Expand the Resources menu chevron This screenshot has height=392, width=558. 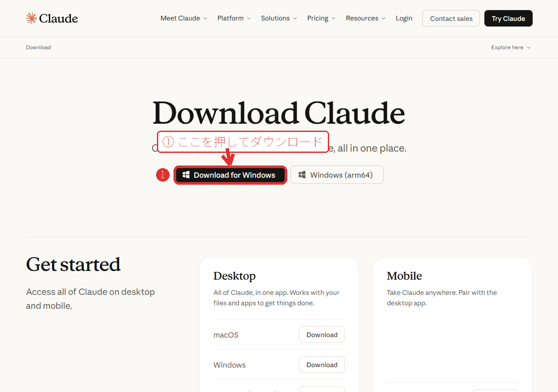[x=384, y=18]
